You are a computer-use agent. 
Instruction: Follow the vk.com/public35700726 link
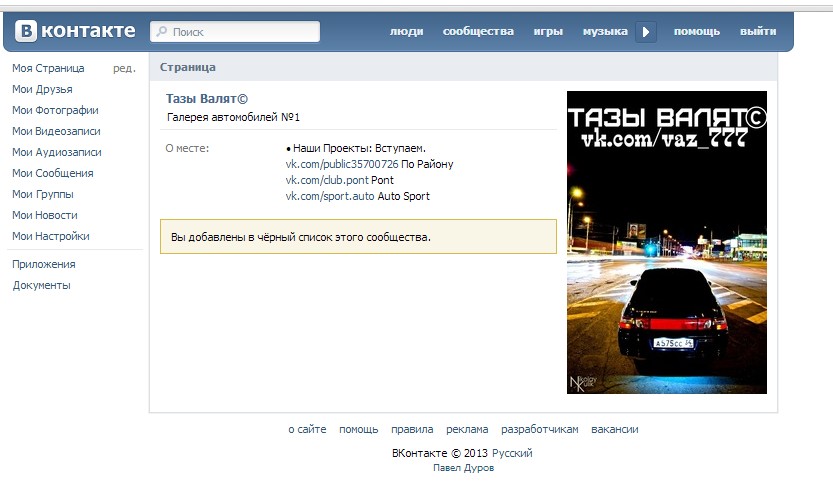(x=342, y=164)
